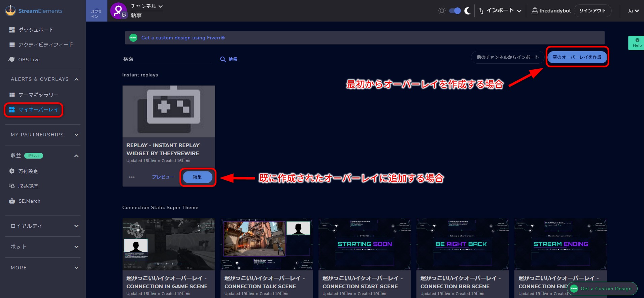
Task: Click 他のチャンネルからインポート button
Action: click(x=507, y=57)
